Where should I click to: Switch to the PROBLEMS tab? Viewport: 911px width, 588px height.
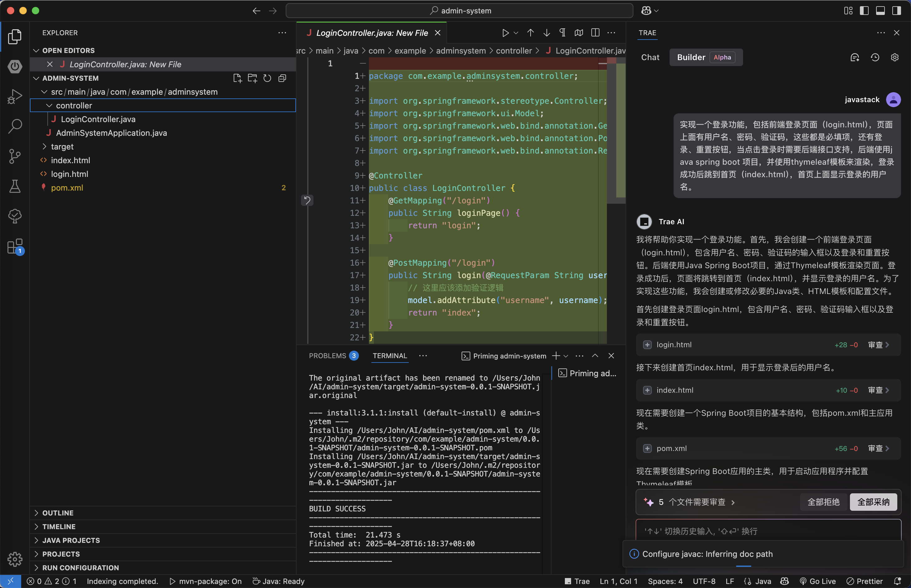point(327,355)
